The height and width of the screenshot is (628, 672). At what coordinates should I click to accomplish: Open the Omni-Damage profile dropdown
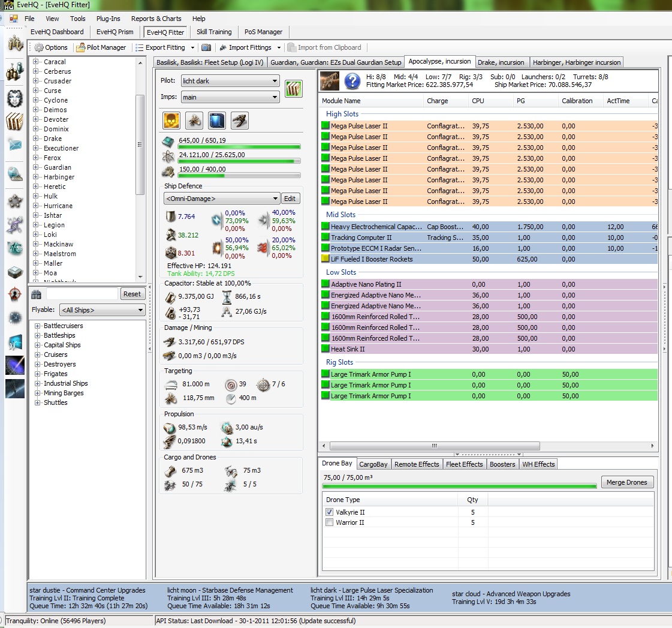[x=222, y=199]
